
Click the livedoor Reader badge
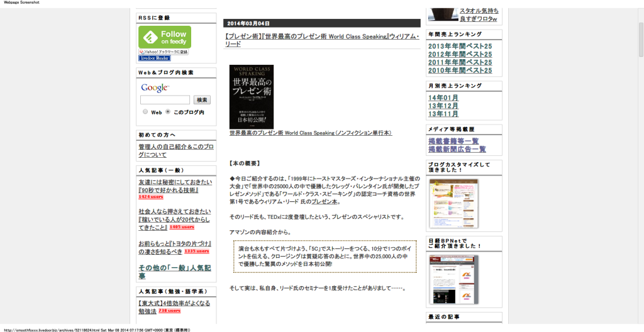155,58
